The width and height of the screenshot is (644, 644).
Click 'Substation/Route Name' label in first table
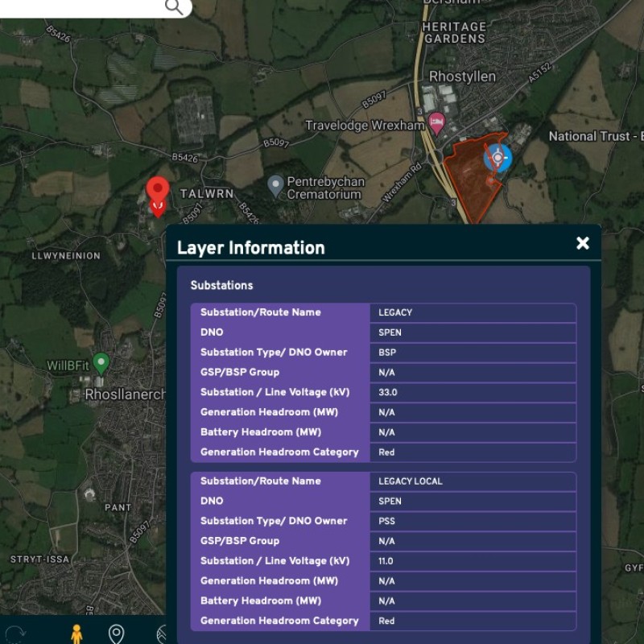[260, 312]
